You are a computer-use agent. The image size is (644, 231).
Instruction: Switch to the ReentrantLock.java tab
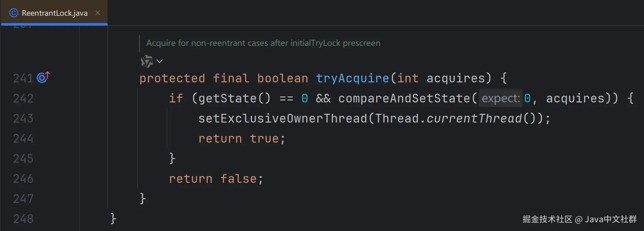55,13
